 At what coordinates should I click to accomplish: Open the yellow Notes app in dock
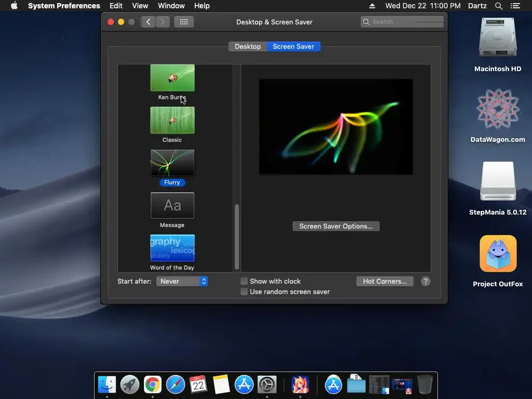(x=221, y=384)
